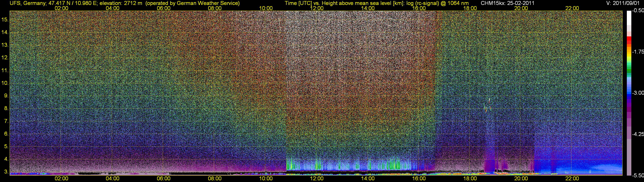Click the height axis label "7."
644x182 pixels.
pos(6,121)
